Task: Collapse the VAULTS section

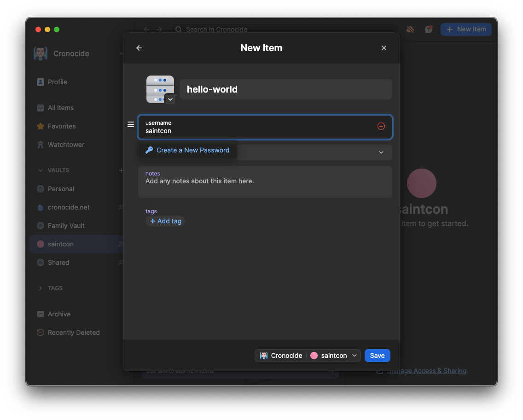Action: (x=41, y=170)
